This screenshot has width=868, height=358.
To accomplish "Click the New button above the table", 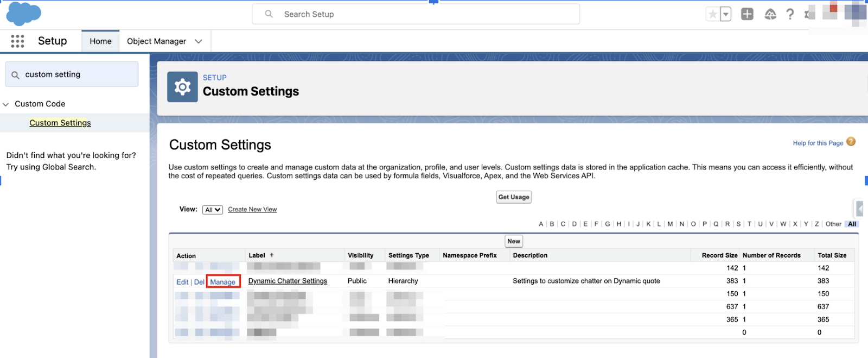I will coord(514,241).
